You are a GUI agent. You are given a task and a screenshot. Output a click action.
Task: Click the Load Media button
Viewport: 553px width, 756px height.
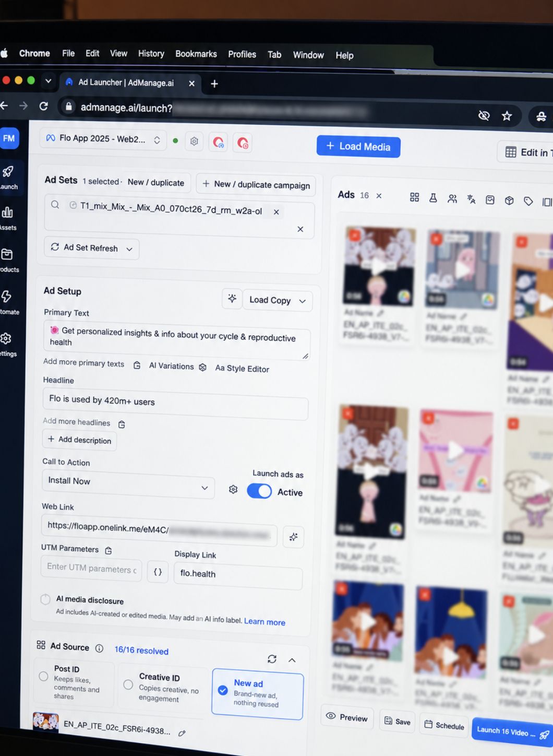point(358,147)
